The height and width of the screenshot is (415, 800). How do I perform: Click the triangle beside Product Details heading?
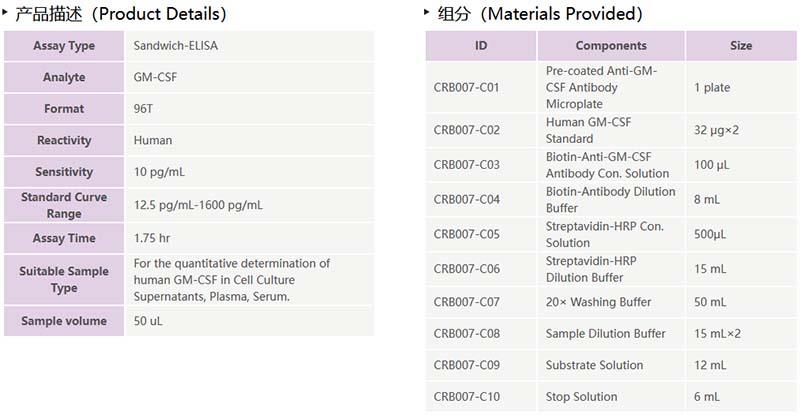tap(7, 12)
